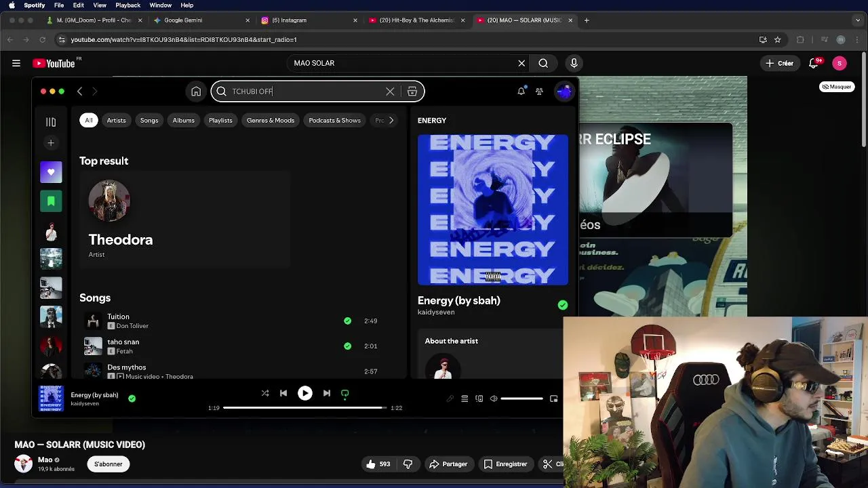Image resolution: width=868 pixels, height=488 pixels.
Task: Toggle Your Library icon in Spotify sidebar
Action: [51, 122]
